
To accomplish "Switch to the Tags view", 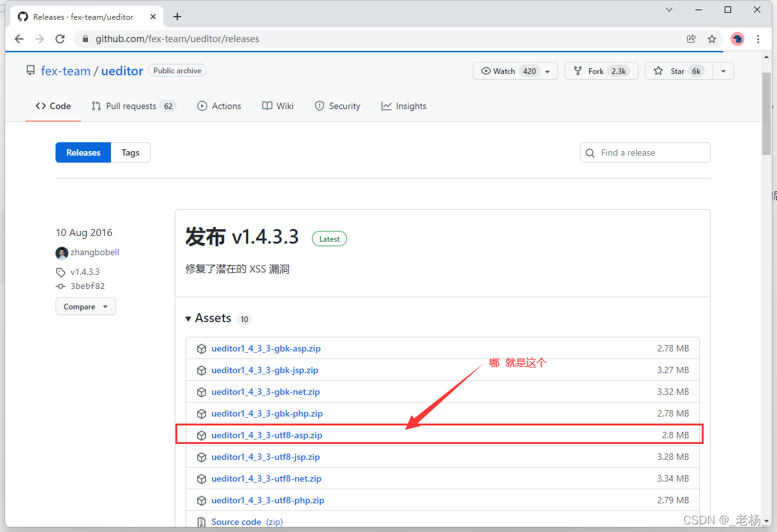I will 131,152.
